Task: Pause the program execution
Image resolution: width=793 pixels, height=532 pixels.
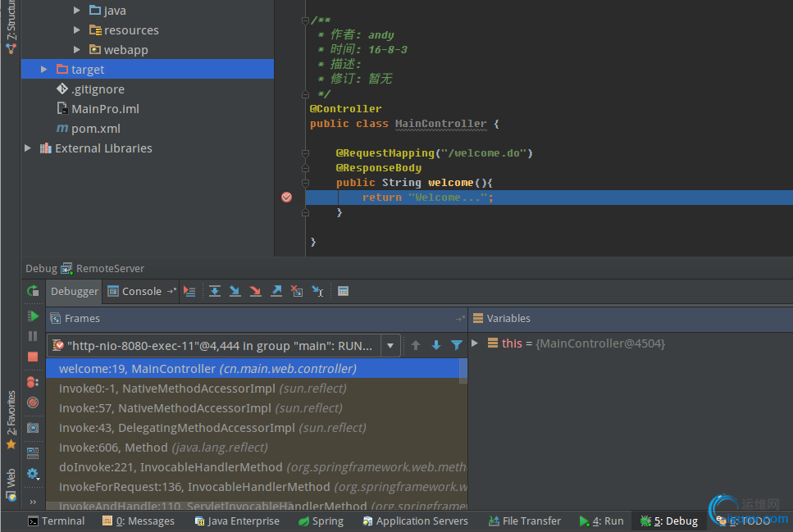Action: 33,336
